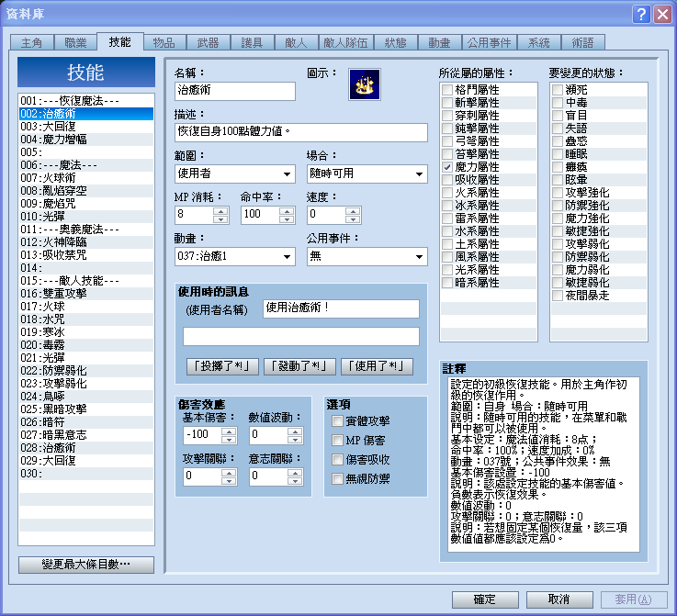This screenshot has height=616, width=677.
Task: Click 變更最大條目數 button
Action: pos(86,565)
